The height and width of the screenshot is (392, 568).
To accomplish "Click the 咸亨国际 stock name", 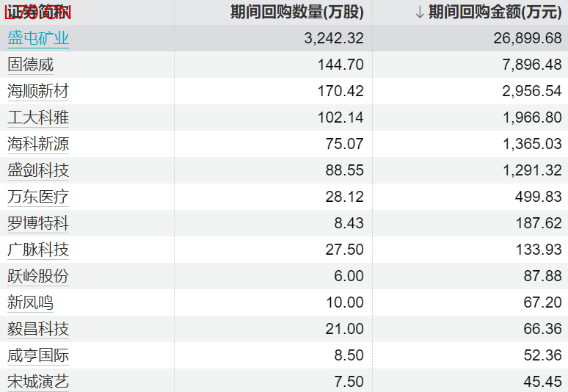I will click(x=38, y=355).
